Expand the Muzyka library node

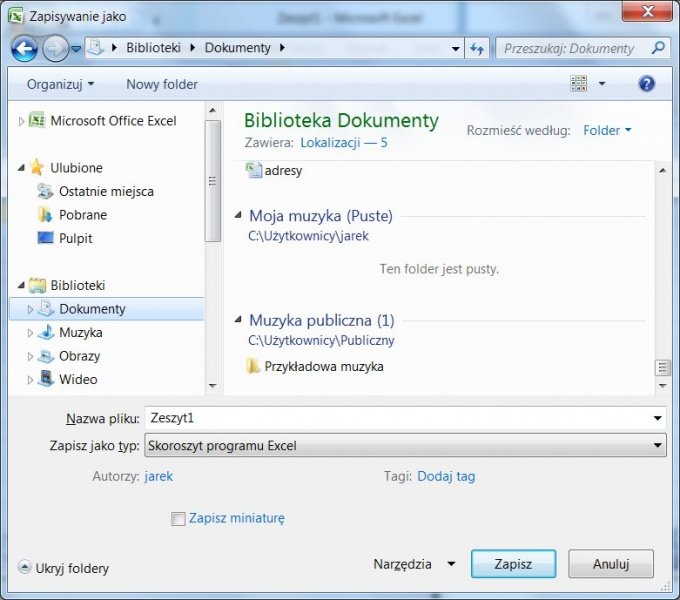click(x=30, y=333)
